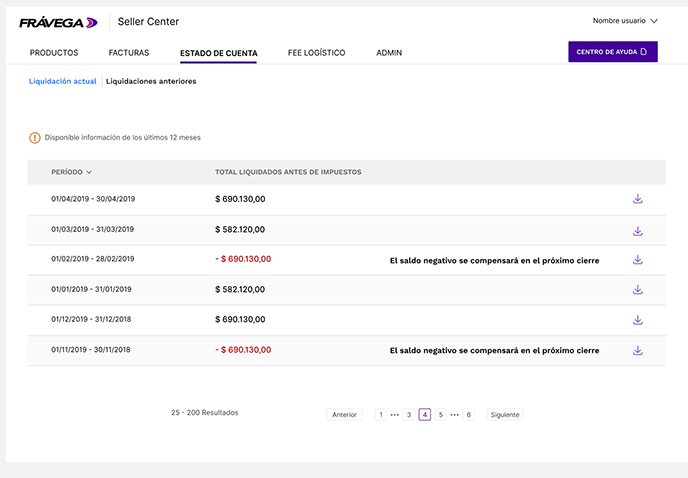The image size is (688, 478).
Task: Open the CENTRO DE AYUDA button
Action: point(613,52)
